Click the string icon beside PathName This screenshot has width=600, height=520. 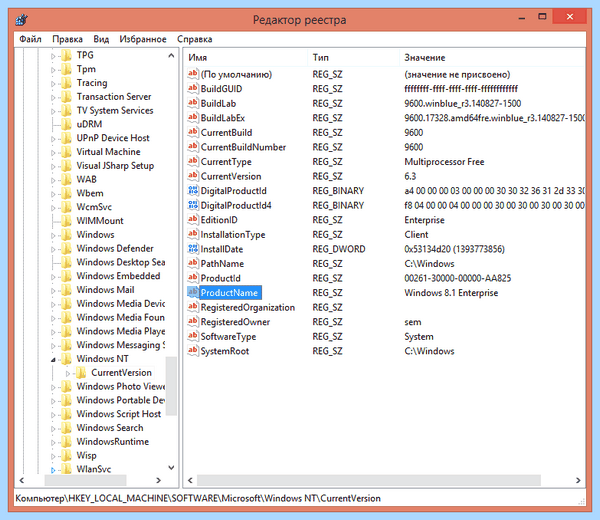193,263
